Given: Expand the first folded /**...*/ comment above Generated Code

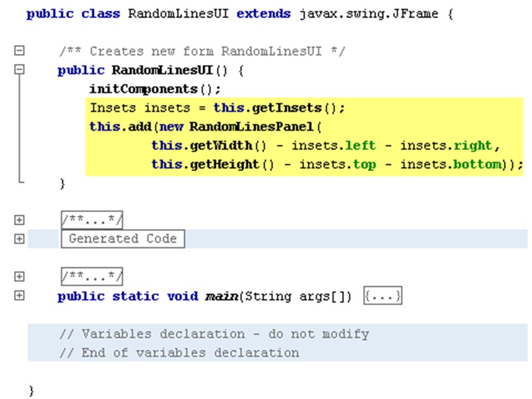Looking at the screenshot, I should (19, 220).
